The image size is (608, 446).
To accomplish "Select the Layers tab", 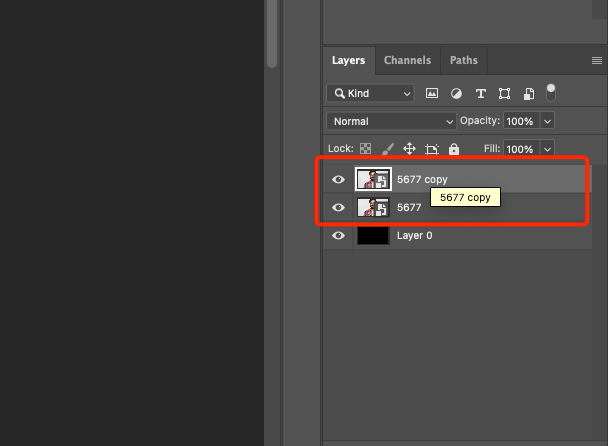I will 348,61.
